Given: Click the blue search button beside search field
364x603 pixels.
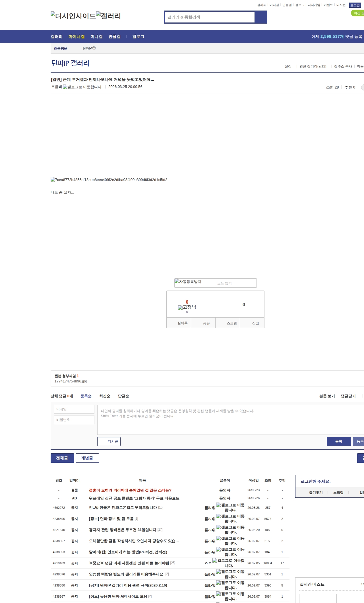Looking at the screenshot, I should click(x=261, y=17).
